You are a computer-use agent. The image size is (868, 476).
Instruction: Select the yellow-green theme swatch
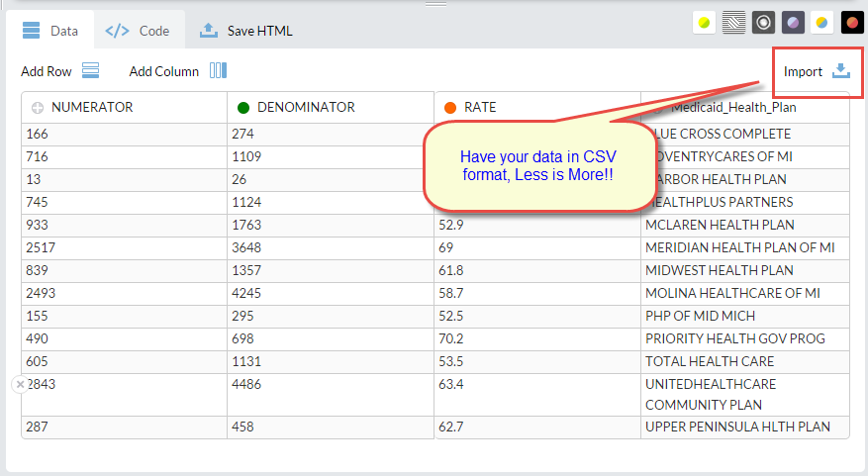[704, 23]
